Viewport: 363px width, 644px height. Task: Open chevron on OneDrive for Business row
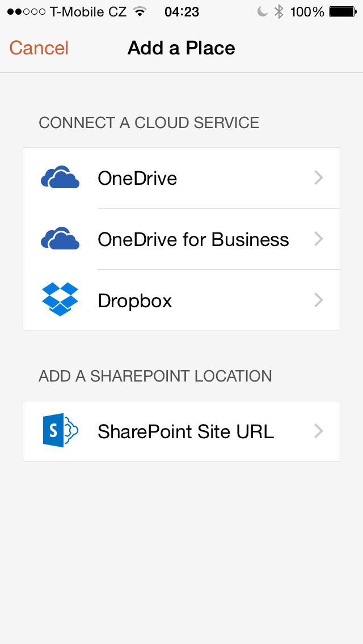[319, 239]
